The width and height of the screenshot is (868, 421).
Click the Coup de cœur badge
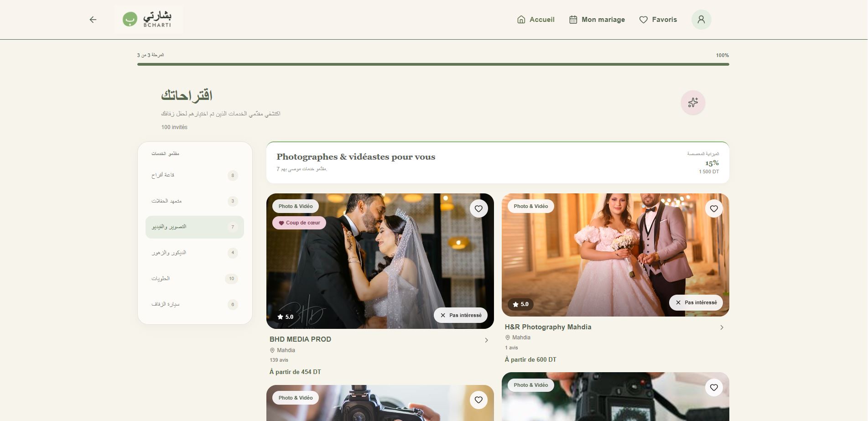pyautogui.click(x=299, y=223)
